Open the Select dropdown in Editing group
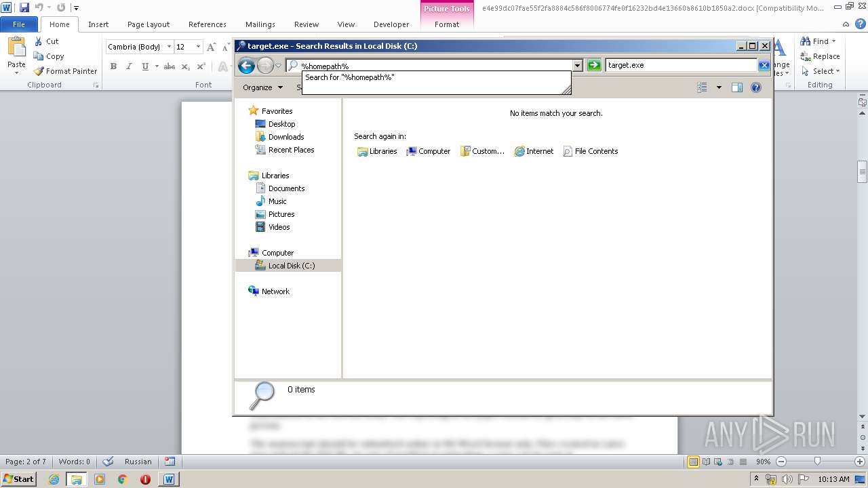Image resolution: width=868 pixels, height=488 pixels. (820, 71)
